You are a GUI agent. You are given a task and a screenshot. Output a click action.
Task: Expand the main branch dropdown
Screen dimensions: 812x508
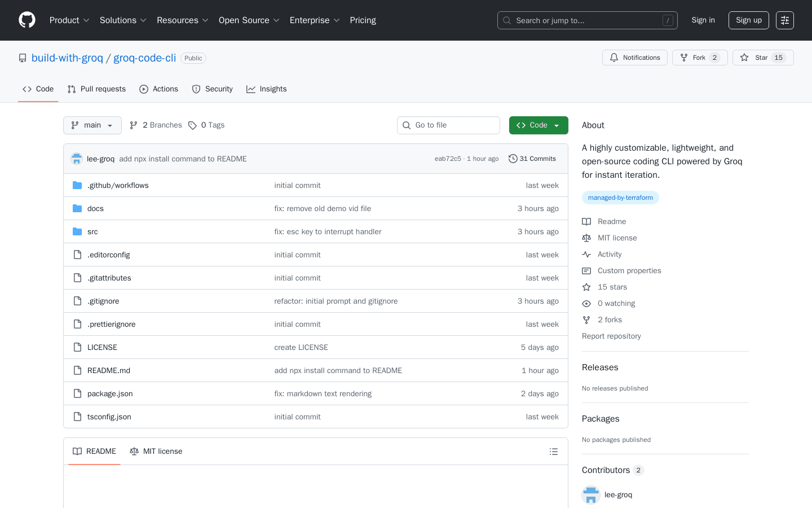point(92,125)
